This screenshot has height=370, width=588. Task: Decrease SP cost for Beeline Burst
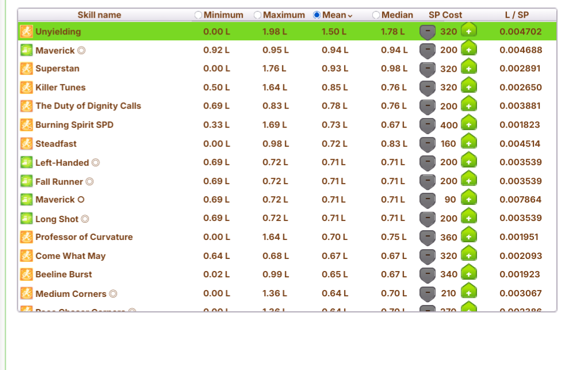[427, 275]
